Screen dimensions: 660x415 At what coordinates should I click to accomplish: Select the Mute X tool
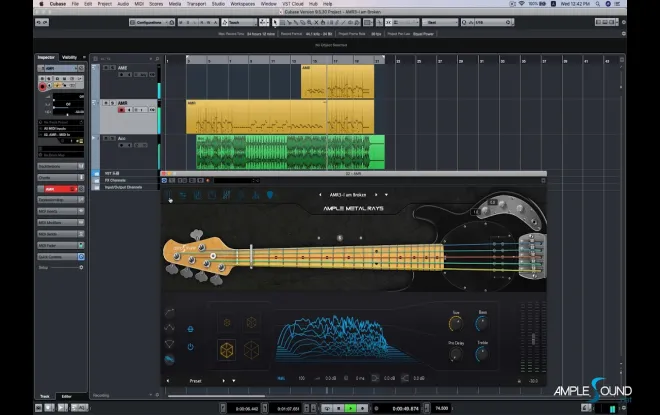pyautogui.click(x=316, y=22)
